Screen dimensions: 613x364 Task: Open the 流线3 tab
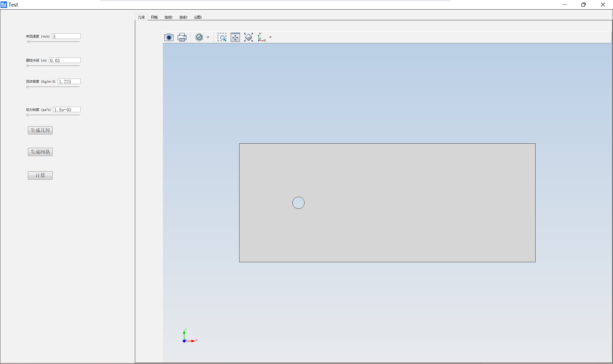click(x=183, y=17)
